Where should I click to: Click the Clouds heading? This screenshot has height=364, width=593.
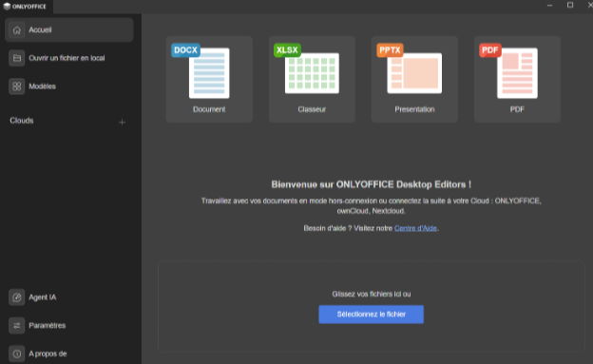[x=22, y=121]
